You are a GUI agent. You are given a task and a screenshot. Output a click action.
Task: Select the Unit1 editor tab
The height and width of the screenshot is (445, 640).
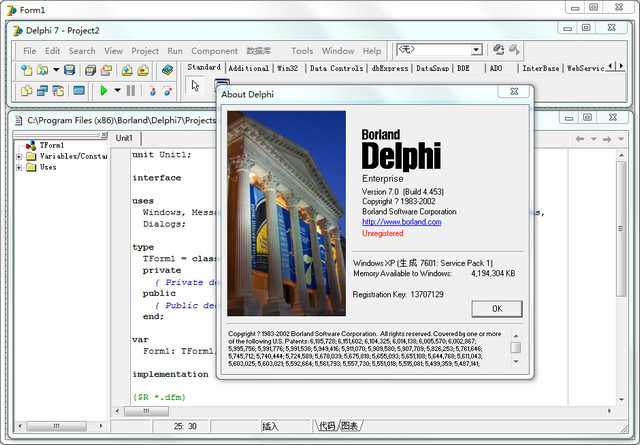point(124,138)
